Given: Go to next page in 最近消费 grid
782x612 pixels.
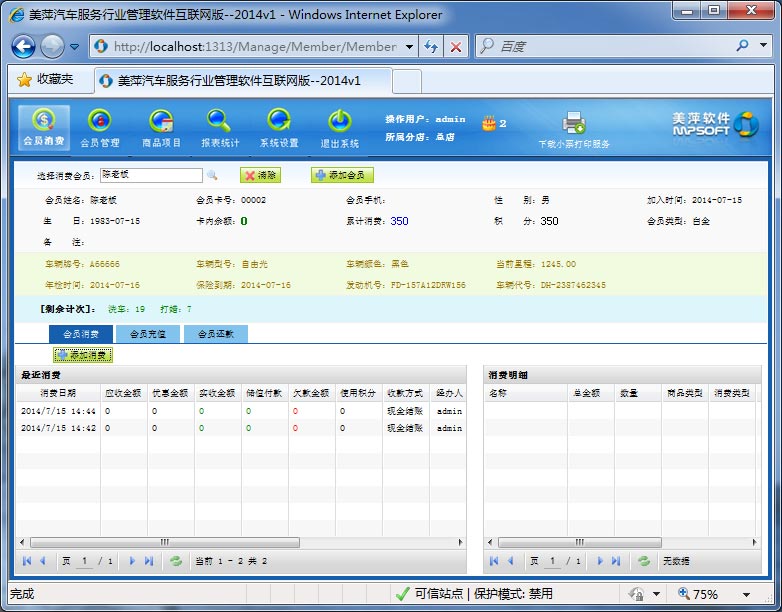Looking at the screenshot, I should [x=132, y=562].
